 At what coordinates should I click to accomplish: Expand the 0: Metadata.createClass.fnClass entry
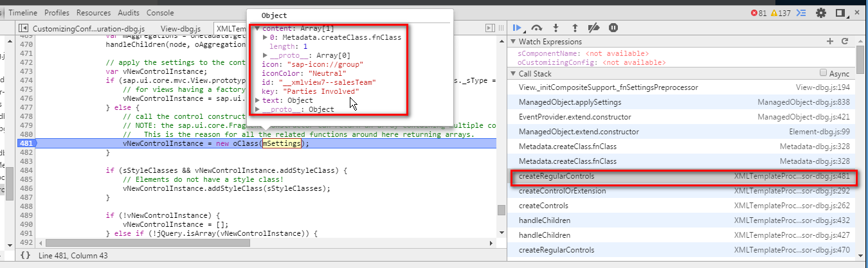266,38
